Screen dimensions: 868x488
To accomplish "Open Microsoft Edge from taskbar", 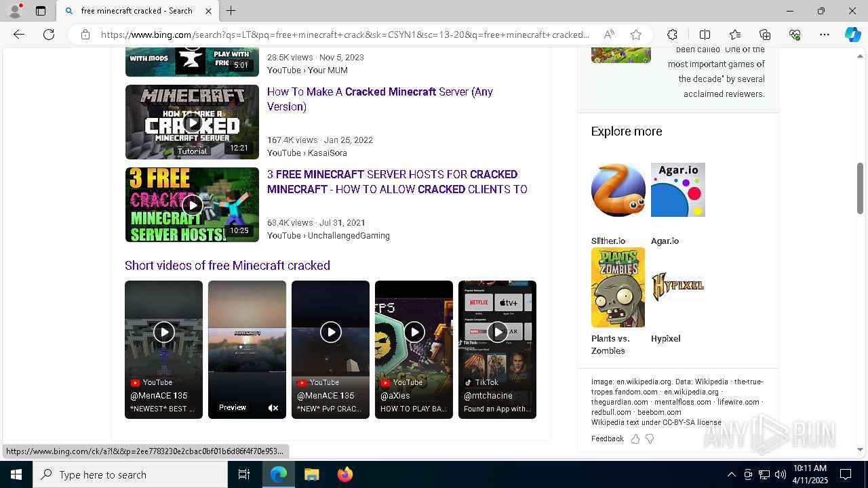I will click(x=279, y=474).
